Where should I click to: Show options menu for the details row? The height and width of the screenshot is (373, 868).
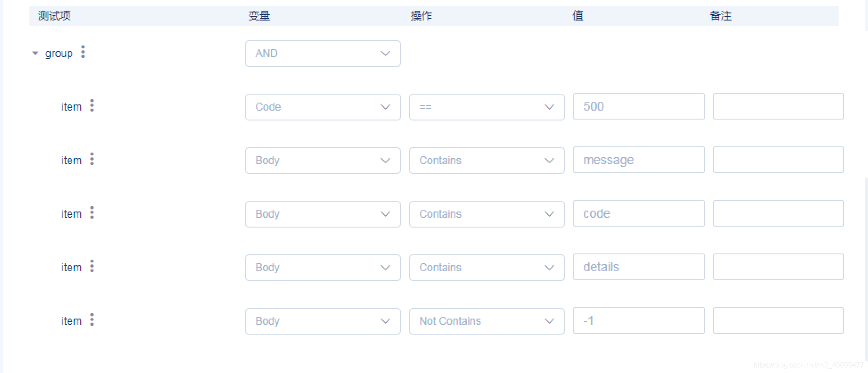pos(92,266)
